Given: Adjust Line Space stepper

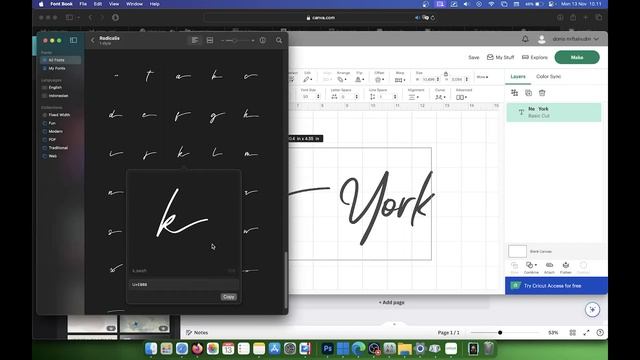Looking at the screenshot, I should tap(395, 97).
